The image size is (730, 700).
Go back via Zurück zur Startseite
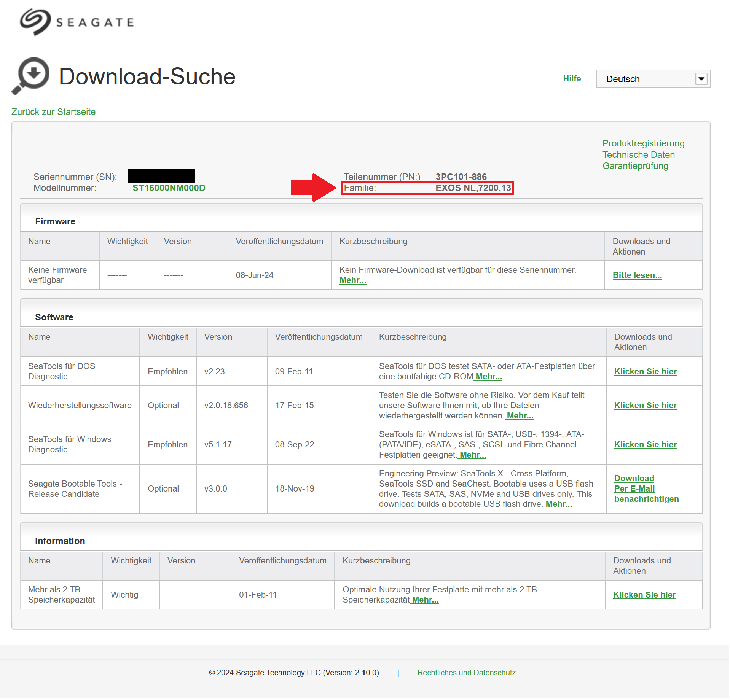53,112
